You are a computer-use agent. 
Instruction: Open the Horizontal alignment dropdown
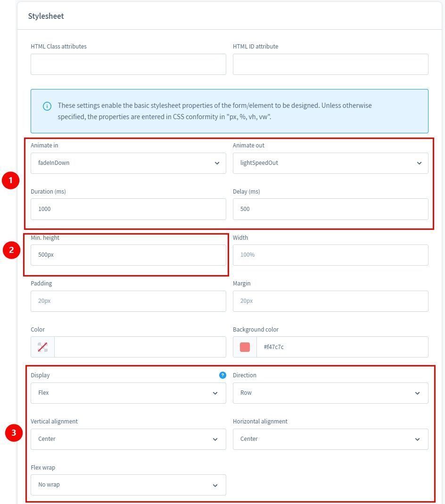coord(330,439)
